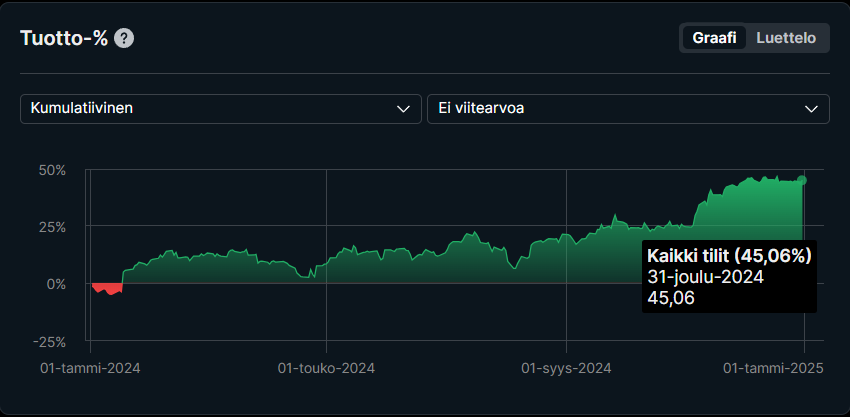Click the green data point marker at 31-joulu-2024

click(802, 180)
